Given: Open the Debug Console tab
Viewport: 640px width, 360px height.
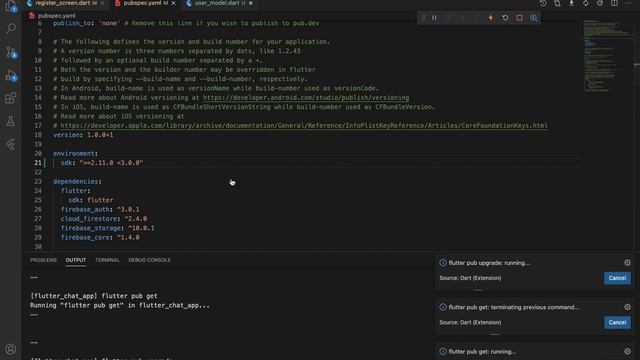Looking at the screenshot, I should click(149, 260).
